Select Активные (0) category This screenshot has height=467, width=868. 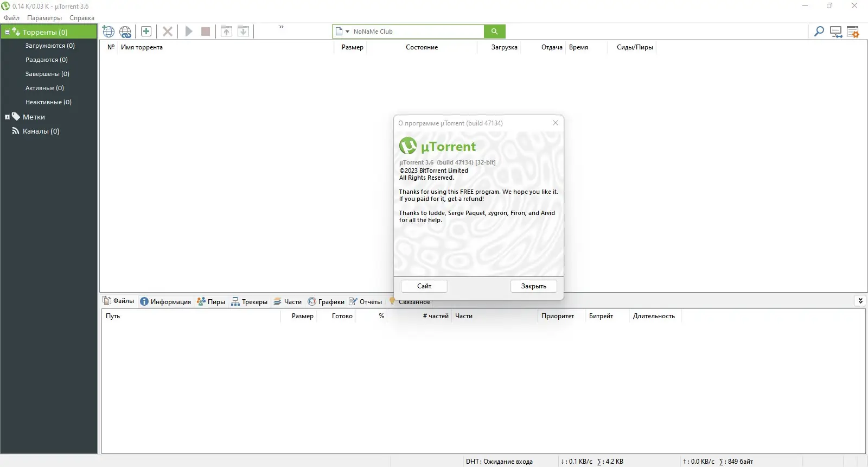pos(44,88)
